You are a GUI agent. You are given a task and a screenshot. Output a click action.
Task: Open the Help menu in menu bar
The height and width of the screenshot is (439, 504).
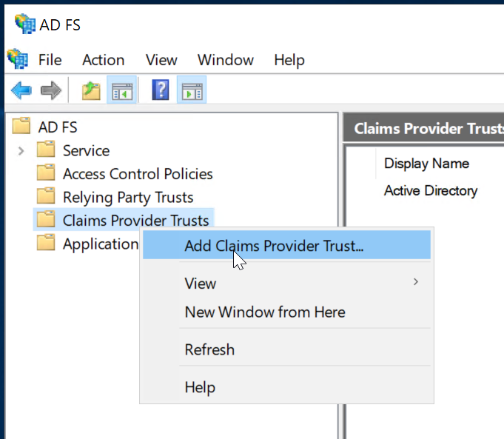(289, 60)
